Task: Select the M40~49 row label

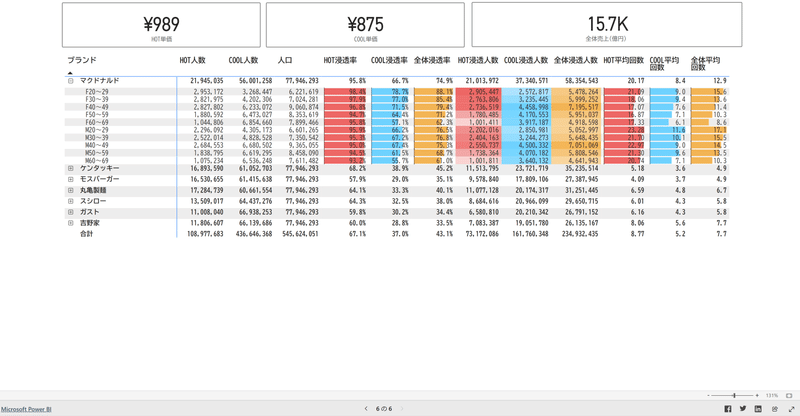Action: click(96, 145)
